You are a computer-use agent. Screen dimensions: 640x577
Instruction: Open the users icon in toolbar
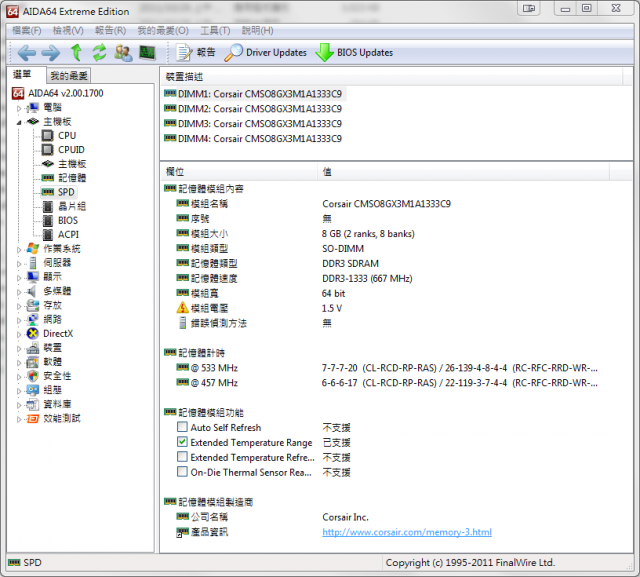coord(123,53)
